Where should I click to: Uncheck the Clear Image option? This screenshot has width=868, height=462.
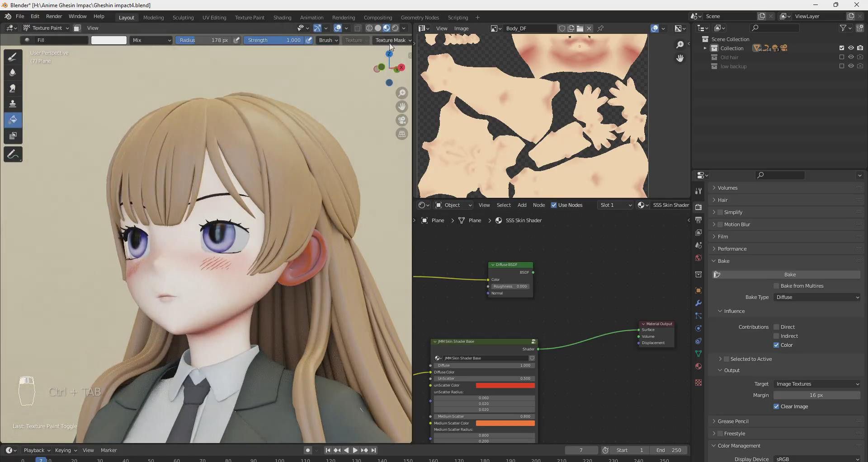776,406
